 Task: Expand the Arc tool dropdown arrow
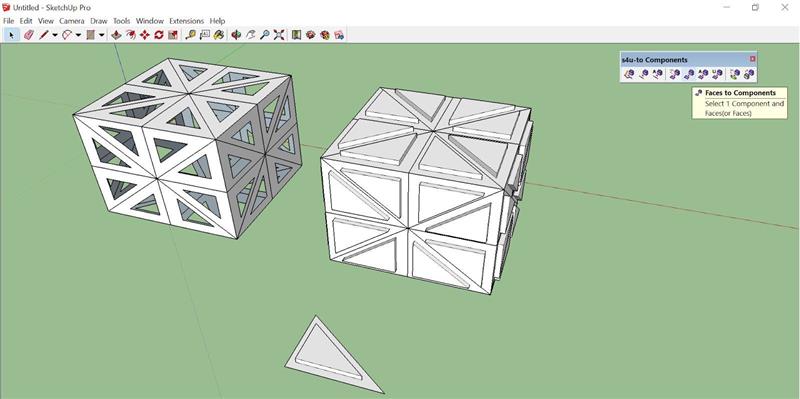point(79,35)
